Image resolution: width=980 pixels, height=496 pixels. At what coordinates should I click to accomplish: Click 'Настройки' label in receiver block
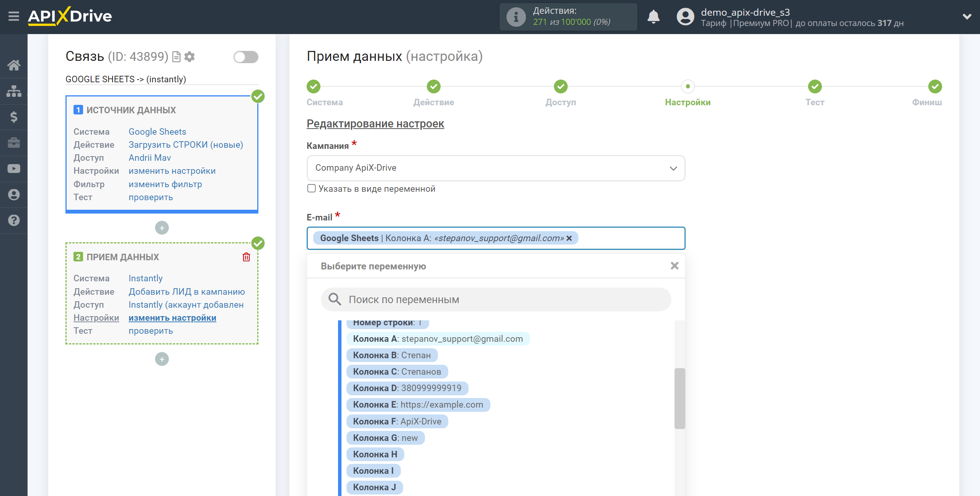point(96,318)
